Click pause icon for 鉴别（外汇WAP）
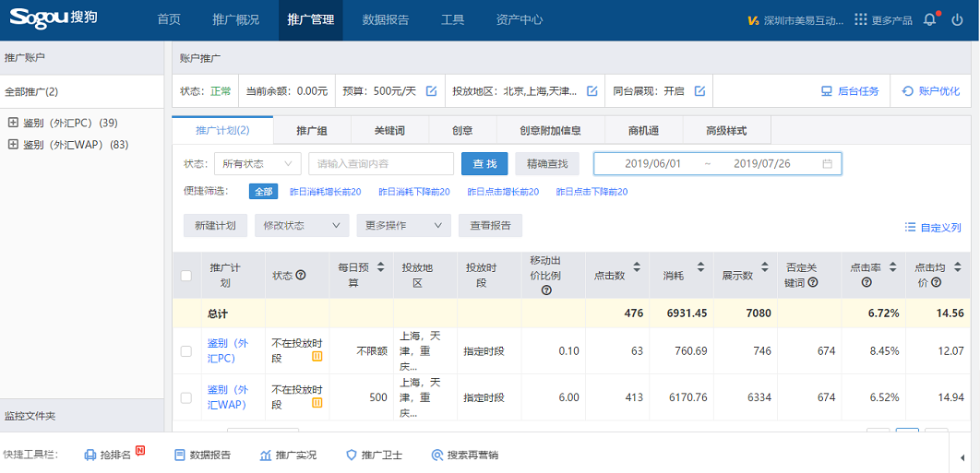Image resolution: width=980 pixels, height=473 pixels. (x=317, y=402)
